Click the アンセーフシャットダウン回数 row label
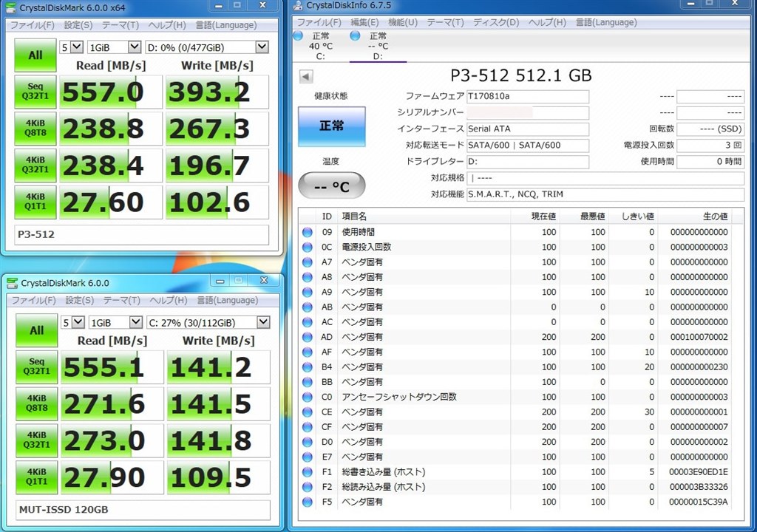757x532 pixels. [399, 397]
